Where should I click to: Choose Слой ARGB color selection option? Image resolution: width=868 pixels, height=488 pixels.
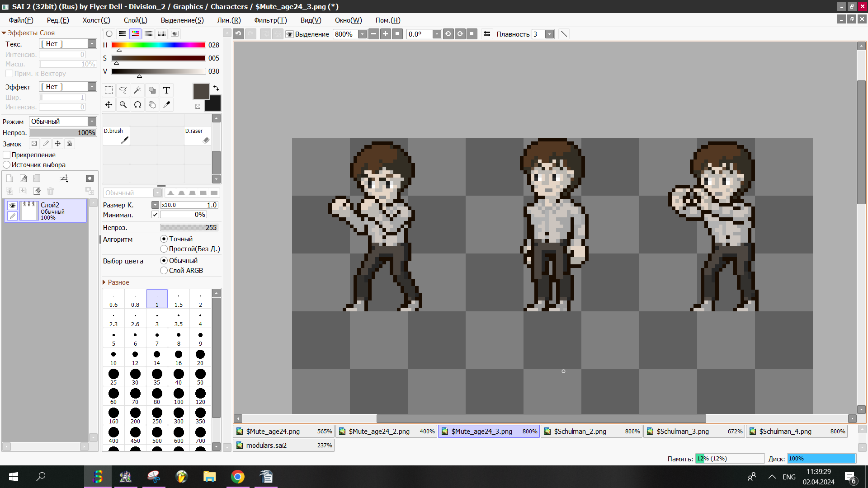point(164,271)
